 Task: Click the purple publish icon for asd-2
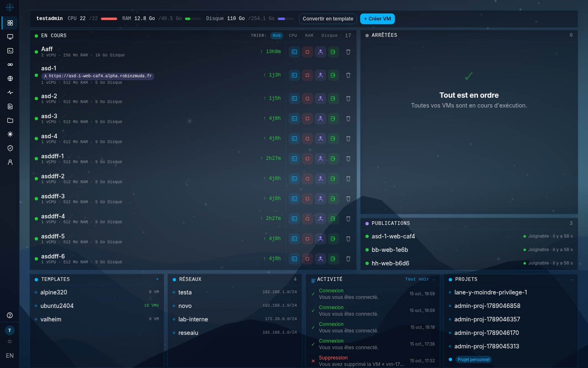pos(321,99)
